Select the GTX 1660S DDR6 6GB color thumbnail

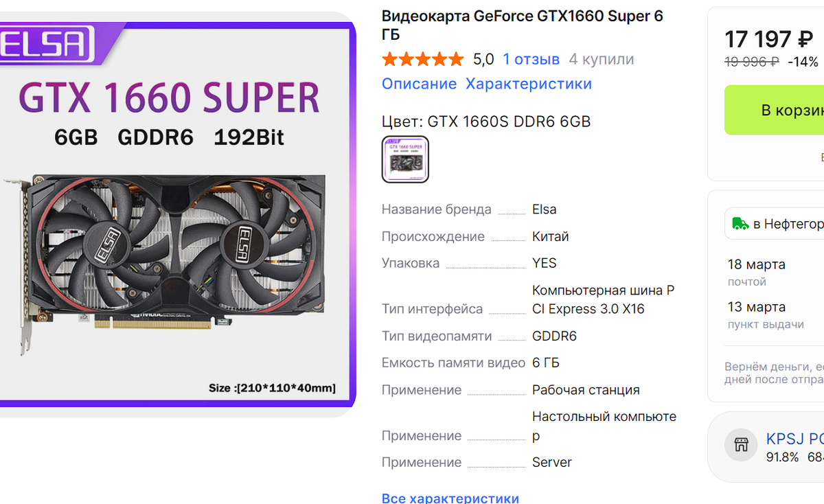(x=405, y=159)
